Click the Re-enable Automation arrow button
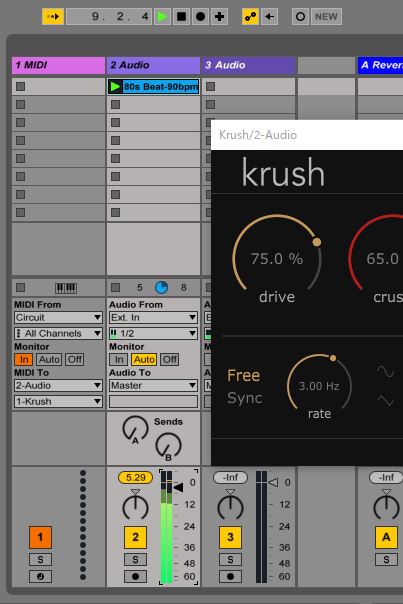403x604 pixels. tap(270, 17)
